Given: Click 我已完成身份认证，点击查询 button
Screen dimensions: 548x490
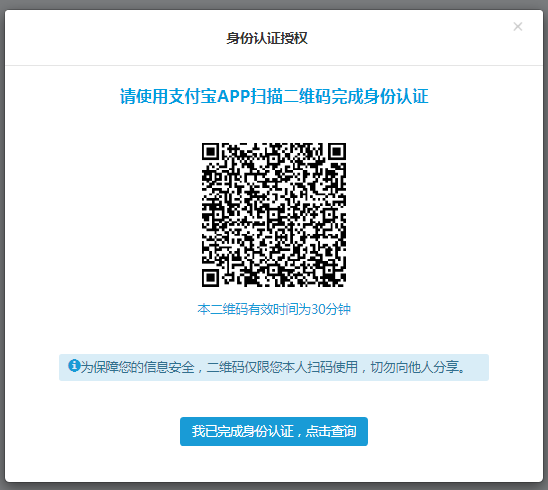Looking at the screenshot, I should tap(274, 431).
